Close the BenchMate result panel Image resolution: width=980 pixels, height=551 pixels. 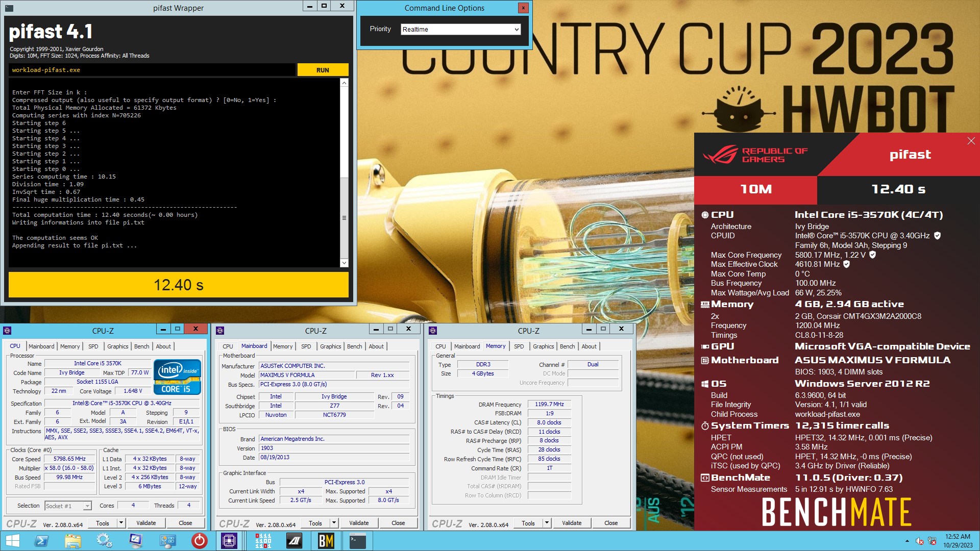pos(971,141)
